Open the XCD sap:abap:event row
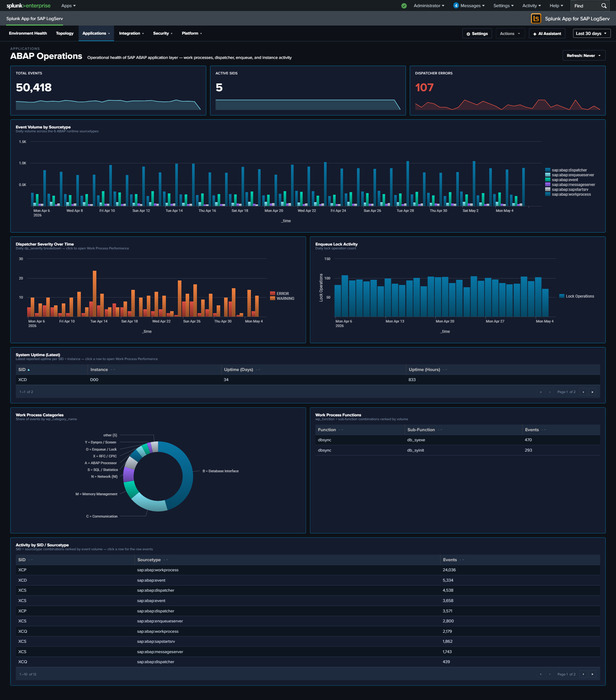Image resolution: width=616 pixels, height=700 pixels. (308, 580)
